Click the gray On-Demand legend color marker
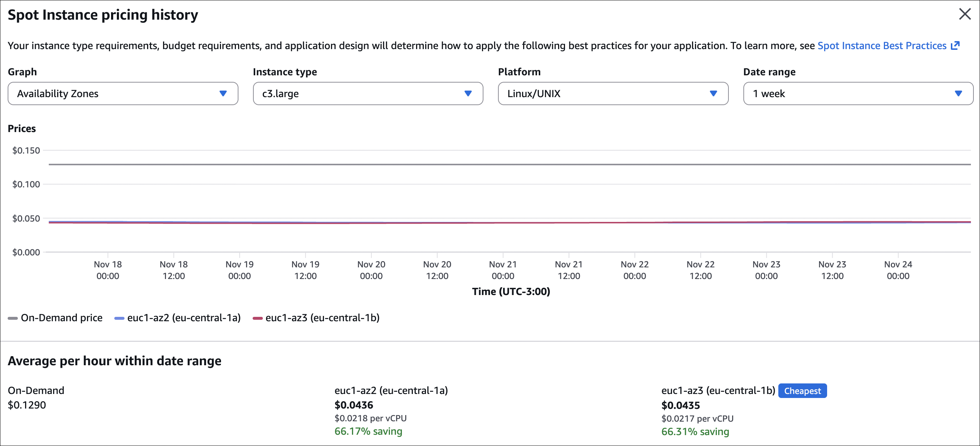Screen dimensions: 980x446 click(x=13, y=318)
